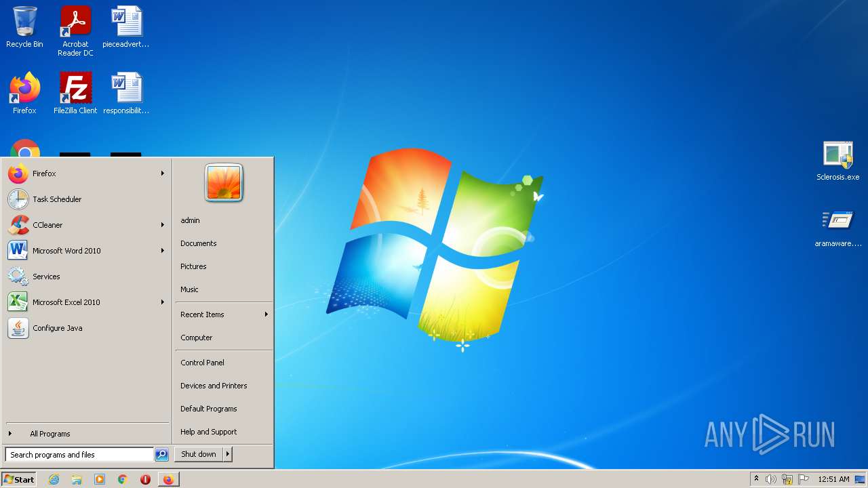The height and width of the screenshot is (488, 868).
Task: Switch to Firefox taskbar button
Action: click(x=168, y=479)
